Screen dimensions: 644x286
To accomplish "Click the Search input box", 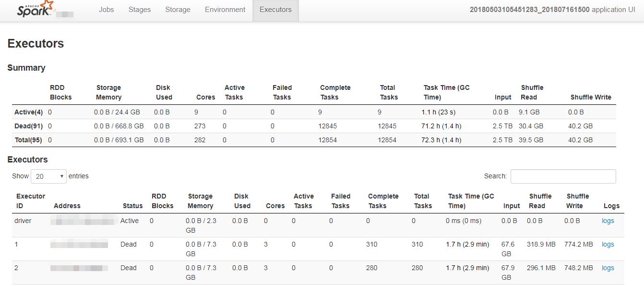I will (563, 176).
